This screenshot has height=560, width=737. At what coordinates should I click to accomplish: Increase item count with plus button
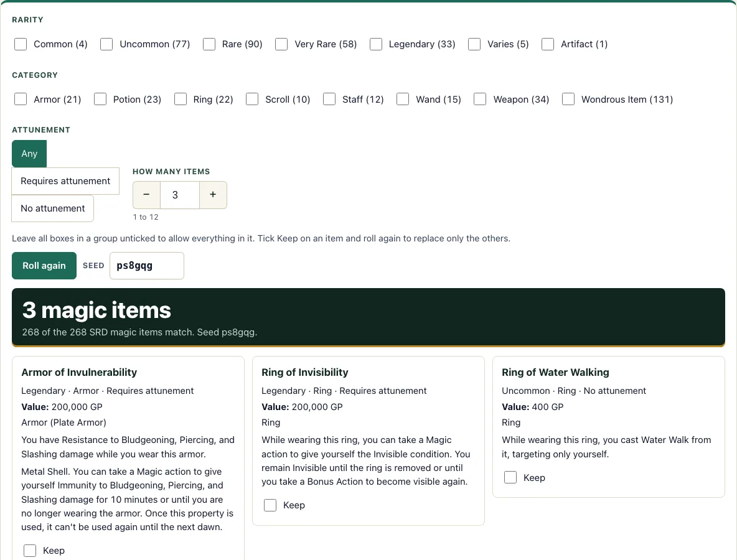coord(213,195)
